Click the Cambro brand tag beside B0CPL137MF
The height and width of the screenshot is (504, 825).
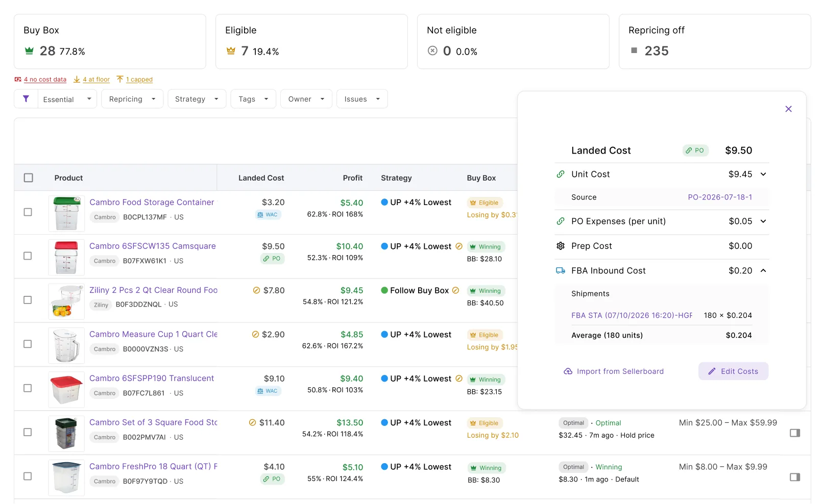[x=105, y=217]
